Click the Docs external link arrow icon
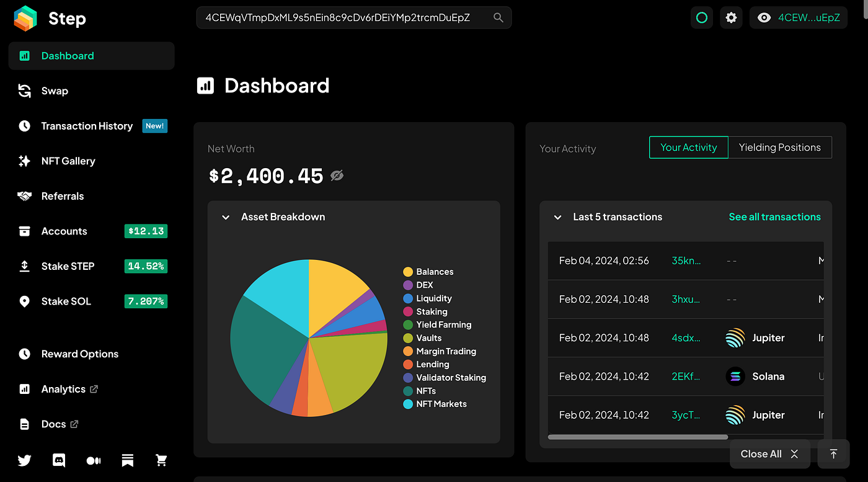This screenshot has height=482, width=868. 74,424
